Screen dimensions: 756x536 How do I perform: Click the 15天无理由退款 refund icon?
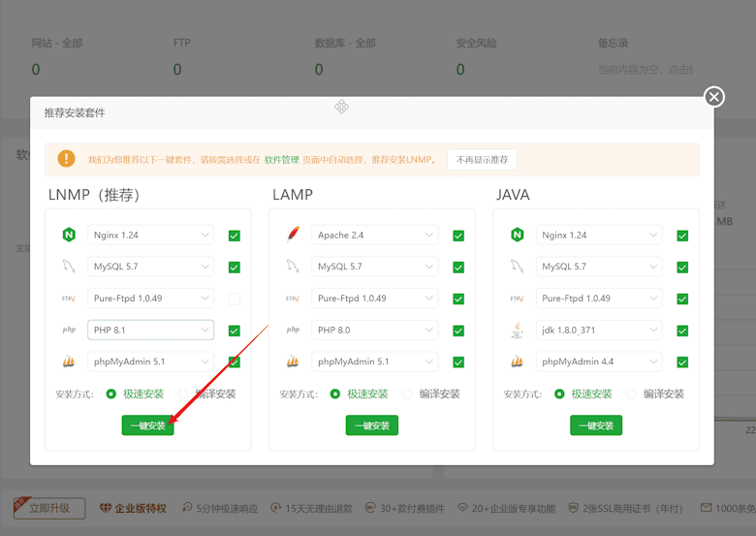[276, 507]
